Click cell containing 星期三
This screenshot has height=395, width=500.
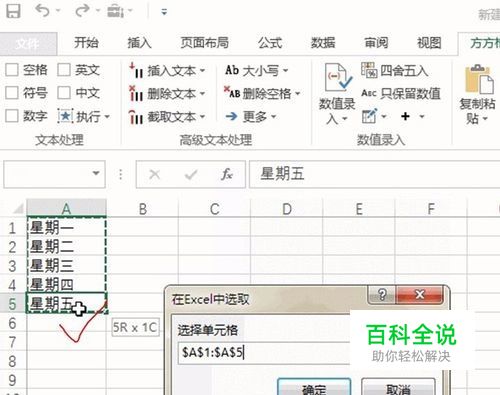click(x=66, y=266)
